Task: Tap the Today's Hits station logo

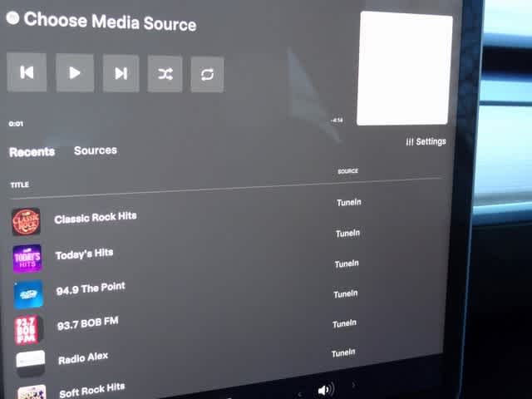Action: (27, 259)
